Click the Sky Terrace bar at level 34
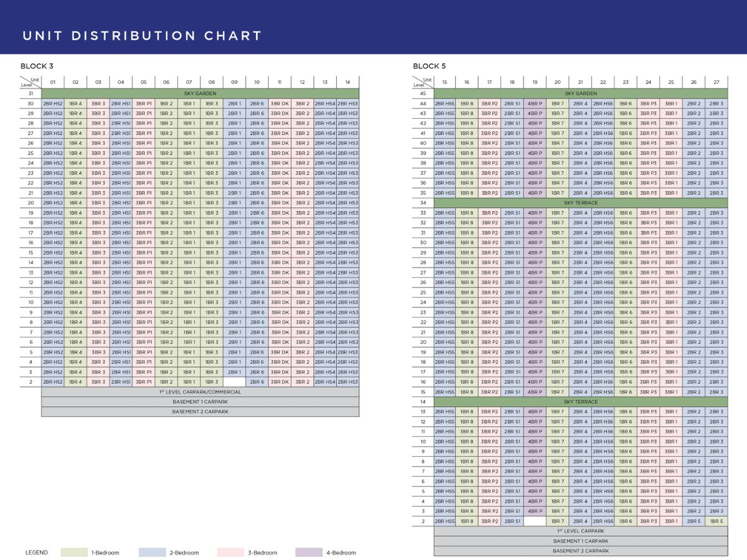 [x=581, y=203]
